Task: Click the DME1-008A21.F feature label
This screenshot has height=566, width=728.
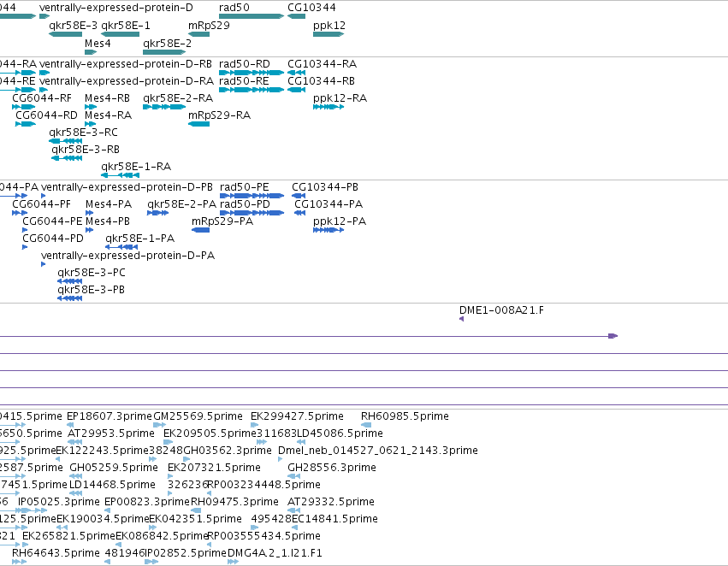Action: pos(501,310)
